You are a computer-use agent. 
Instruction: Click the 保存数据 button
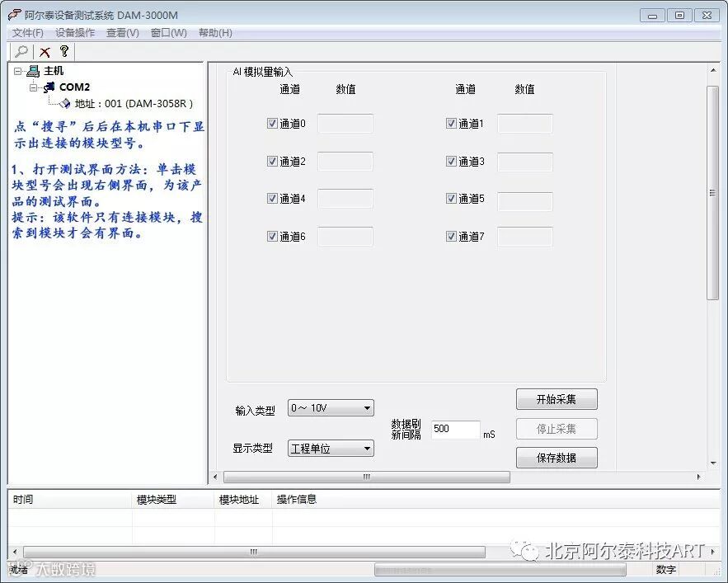[557, 458]
